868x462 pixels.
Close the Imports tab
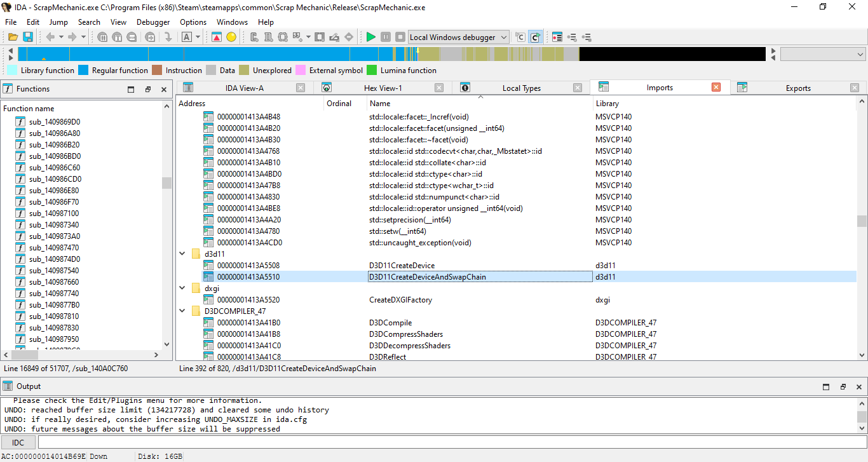pyautogui.click(x=716, y=88)
